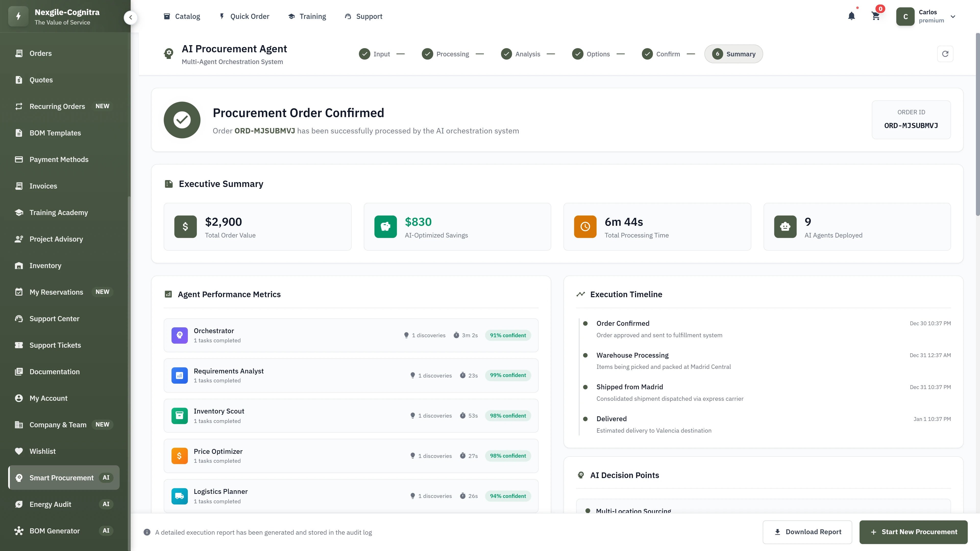The width and height of the screenshot is (980, 551).
Task: Open the shopping cart icon
Action: pyautogui.click(x=875, y=16)
